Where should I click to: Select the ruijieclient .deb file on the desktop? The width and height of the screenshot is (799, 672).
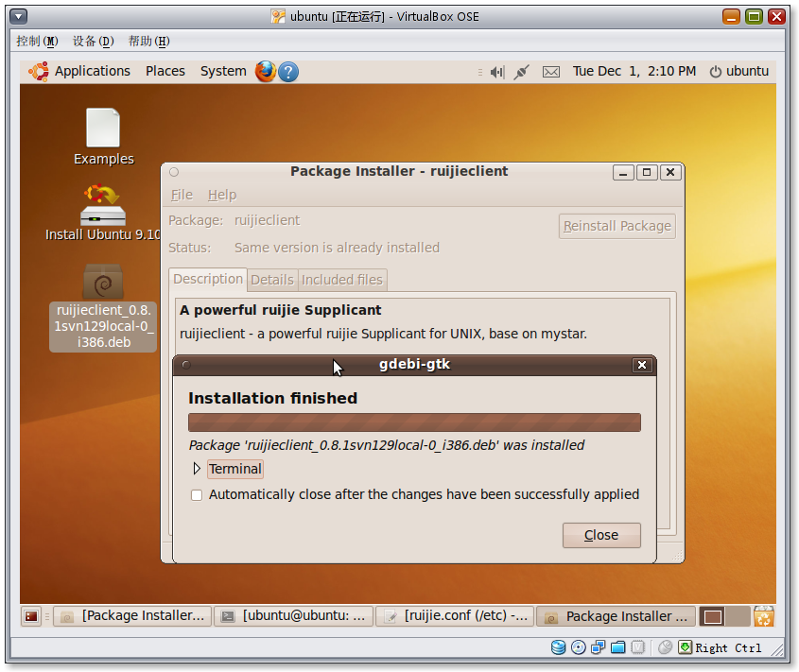pyautogui.click(x=103, y=307)
